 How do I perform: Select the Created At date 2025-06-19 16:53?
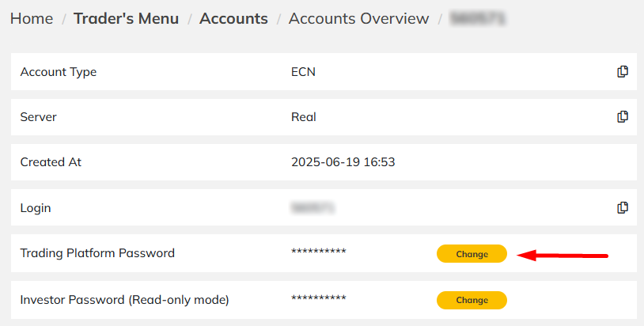click(343, 162)
